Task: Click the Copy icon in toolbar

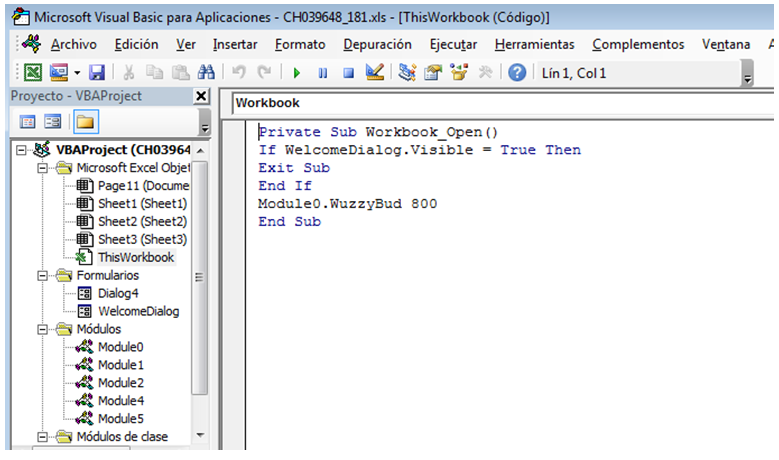Action: click(x=155, y=73)
